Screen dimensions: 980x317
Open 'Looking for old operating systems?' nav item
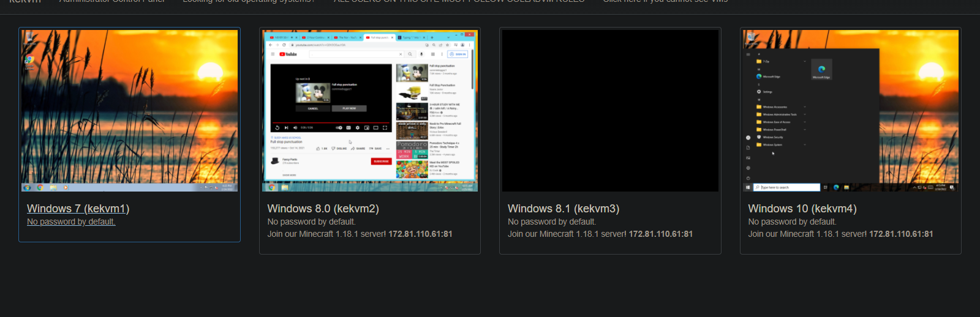click(x=249, y=2)
